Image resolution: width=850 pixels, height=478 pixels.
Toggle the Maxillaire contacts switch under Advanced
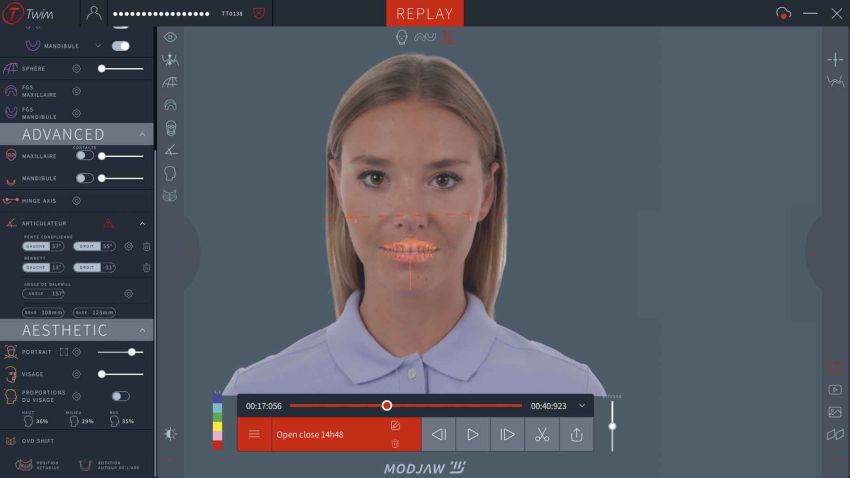click(85, 156)
